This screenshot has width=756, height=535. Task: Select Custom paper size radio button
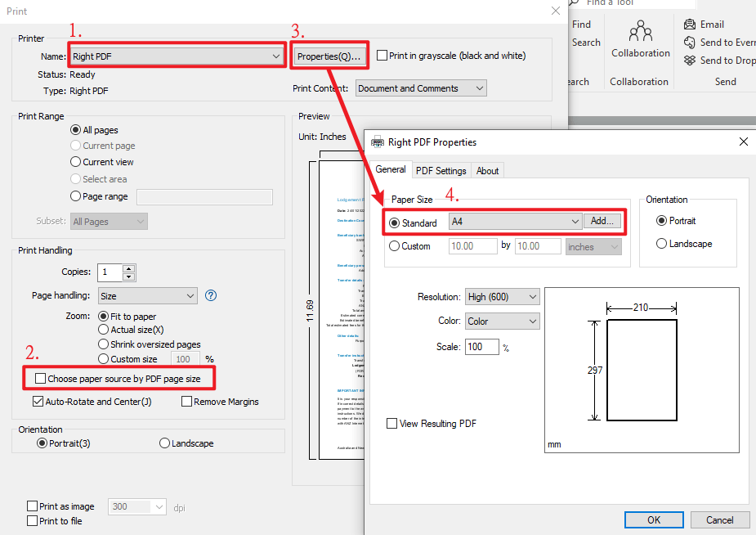pyautogui.click(x=394, y=246)
